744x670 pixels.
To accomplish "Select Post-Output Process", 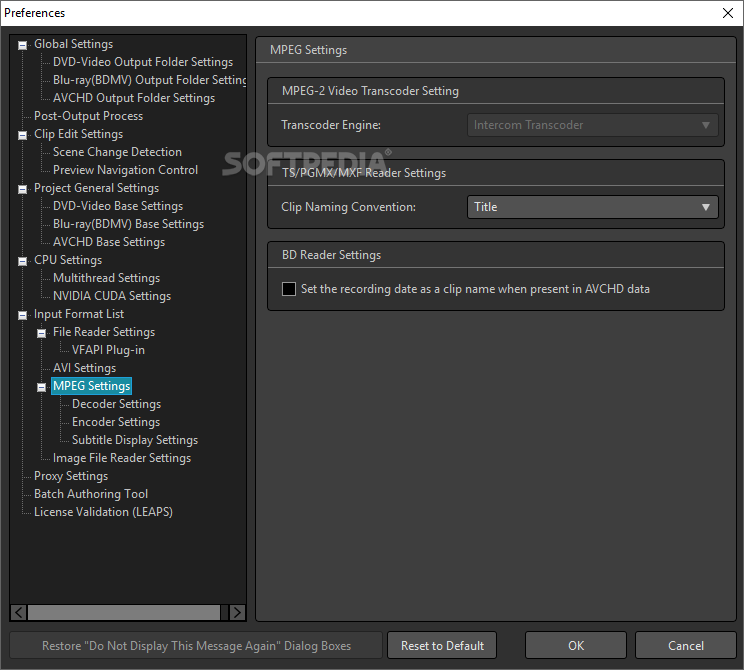I will [x=88, y=116].
